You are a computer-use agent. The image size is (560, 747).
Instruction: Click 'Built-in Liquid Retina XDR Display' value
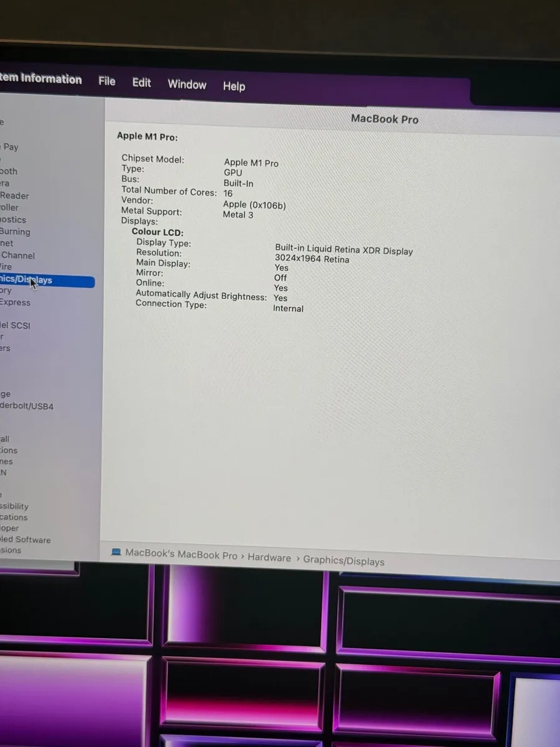pos(344,249)
